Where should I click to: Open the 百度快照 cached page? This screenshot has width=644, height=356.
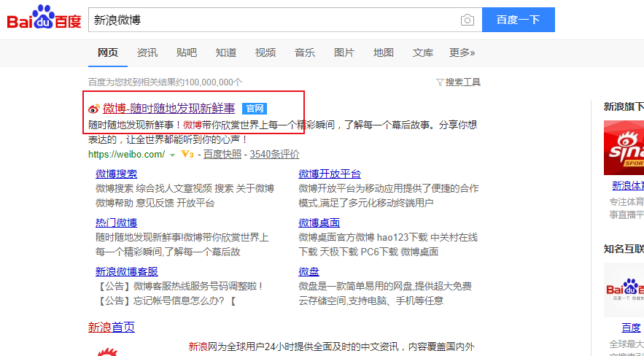pos(222,155)
